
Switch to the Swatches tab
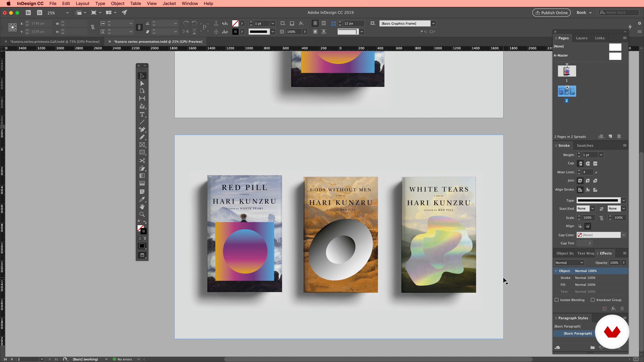coord(585,145)
